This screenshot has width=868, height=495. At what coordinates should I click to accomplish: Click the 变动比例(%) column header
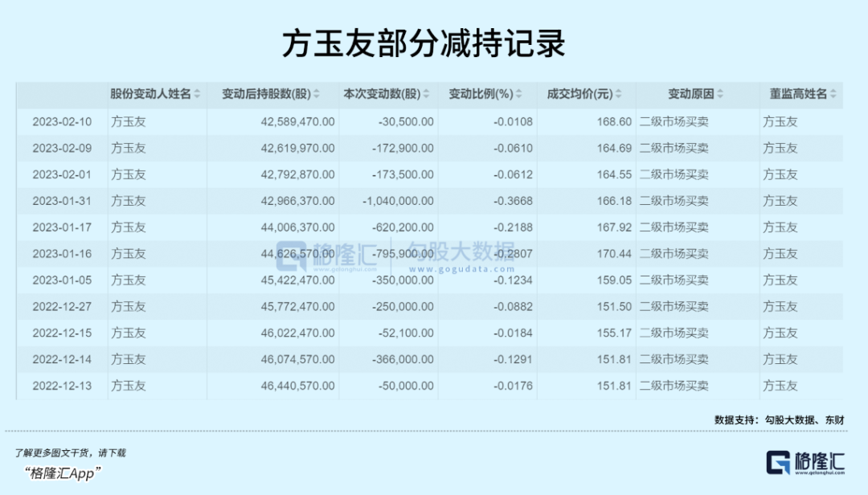coord(481,94)
